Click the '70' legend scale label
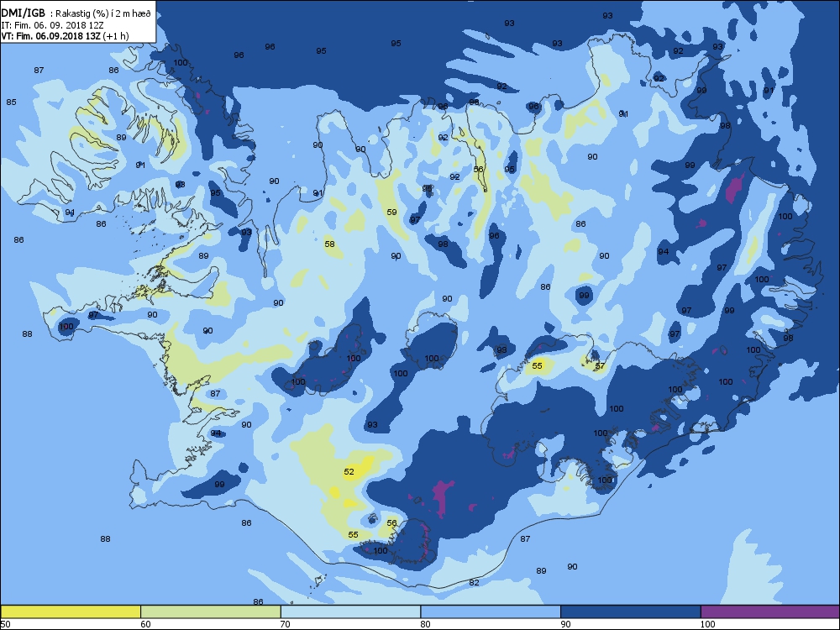Viewport: 840px width, 630px height. tap(286, 623)
